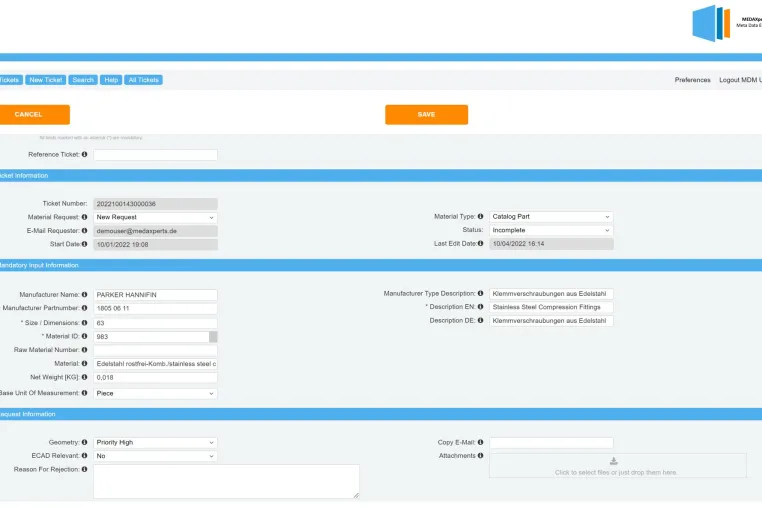Open the Material Request dropdown
This screenshot has height=508, width=762.
[156, 217]
